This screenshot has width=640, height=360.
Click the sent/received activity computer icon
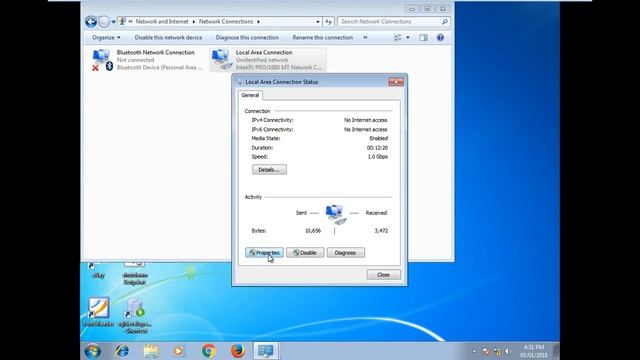click(x=336, y=214)
